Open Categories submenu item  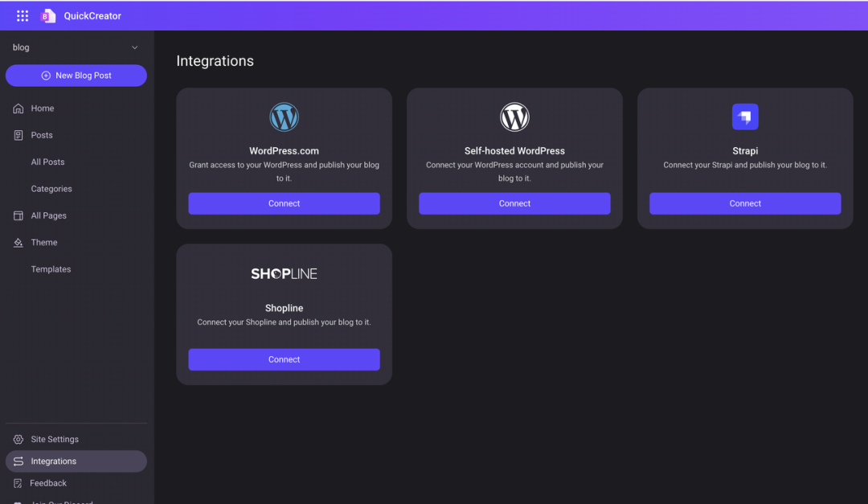51,189
